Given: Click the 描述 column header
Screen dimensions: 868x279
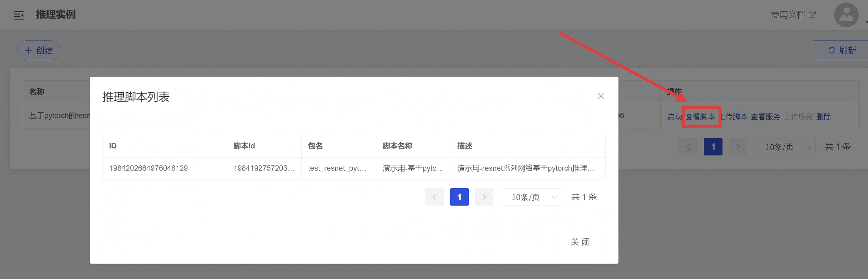Looking at the screenshot, I should click(x=465, y=146).
